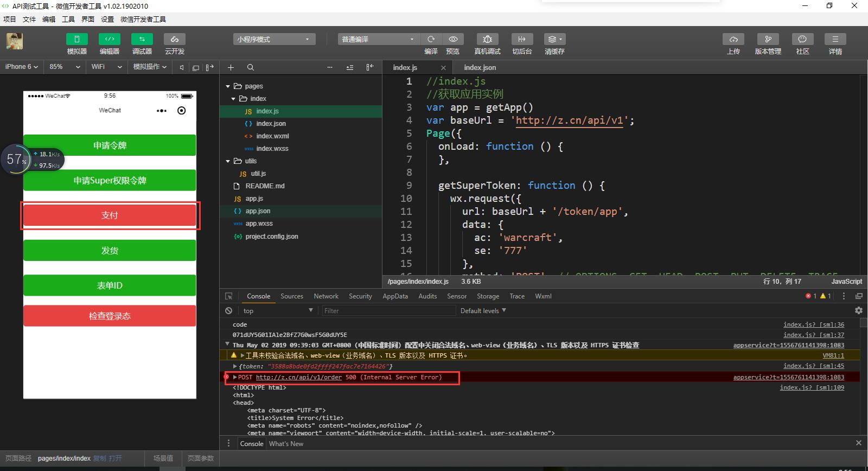Collapse the pages folder in file tree
The image size is (868, 471).
click(x=228, y=86)
